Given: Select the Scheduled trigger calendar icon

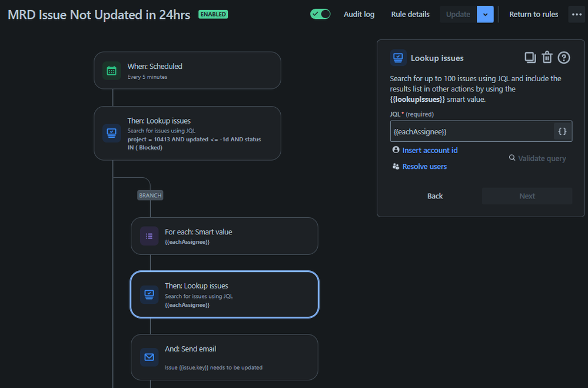Looking at the screenshot, I should pos(112,71).
